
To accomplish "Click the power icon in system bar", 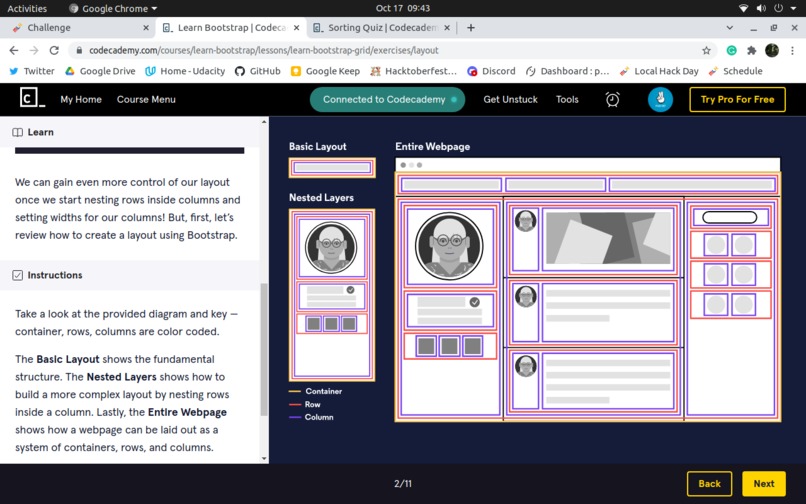I will coord(779,8).
